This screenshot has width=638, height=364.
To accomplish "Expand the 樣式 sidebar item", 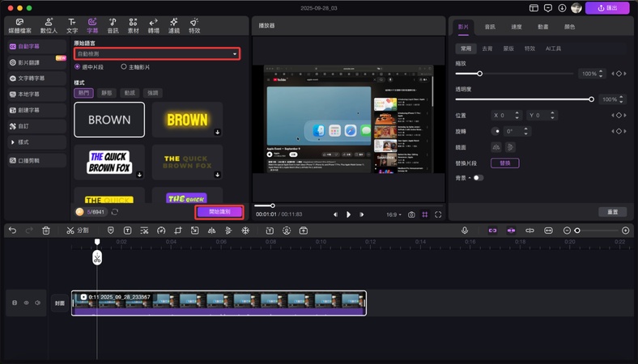I will (x=23, y=142).
